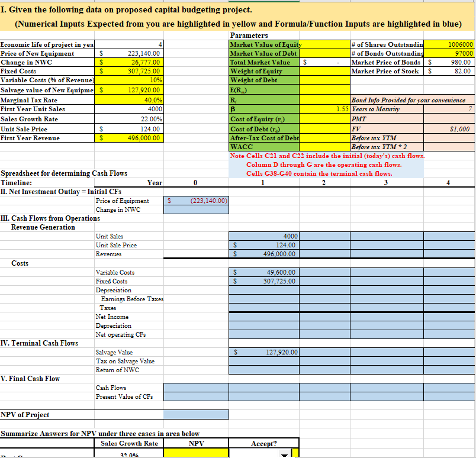Select the yellow Cost of Equity input cell

point(324,119)
